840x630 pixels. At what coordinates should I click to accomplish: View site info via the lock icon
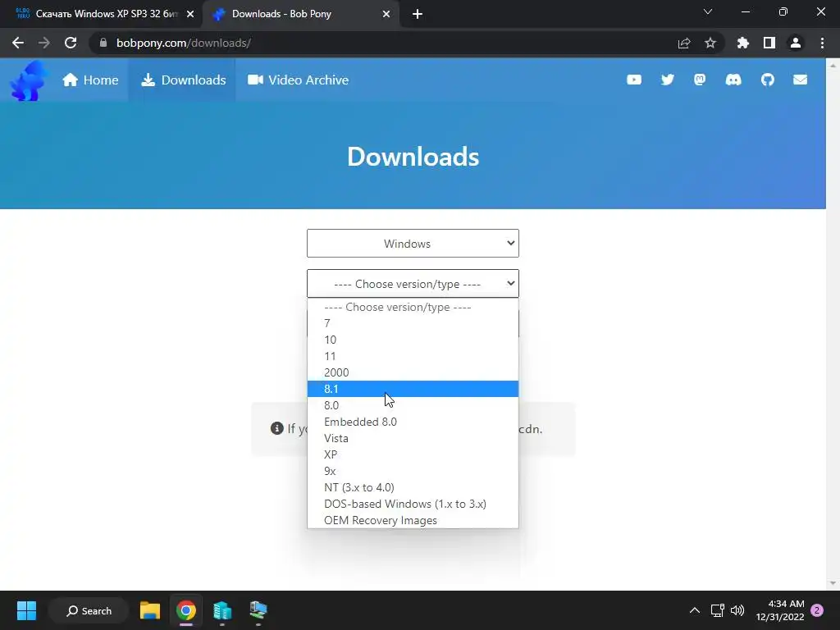click(x=103, y=43)
